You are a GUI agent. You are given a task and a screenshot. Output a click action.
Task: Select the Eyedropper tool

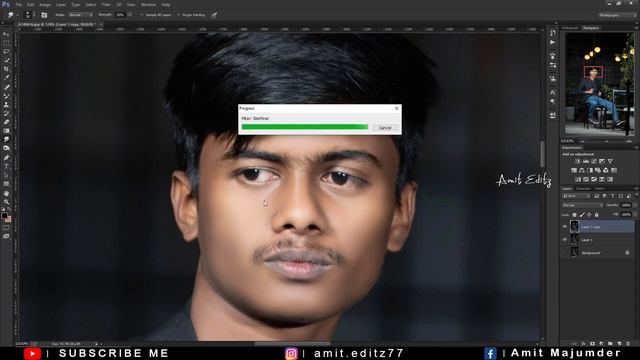(6, 78)
